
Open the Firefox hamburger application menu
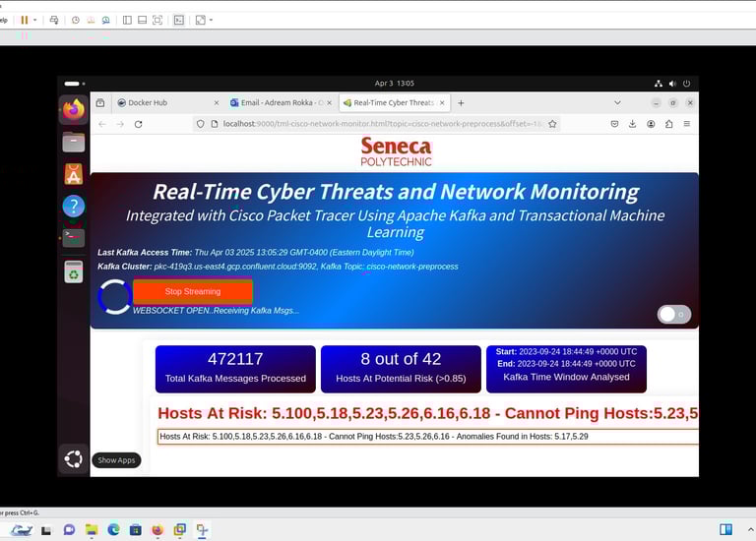[687, 124]
